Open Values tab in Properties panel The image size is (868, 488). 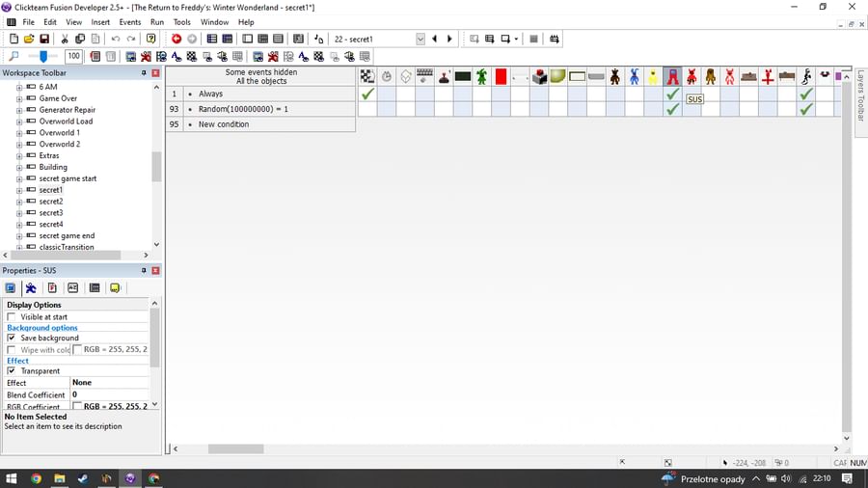[73, 287]
